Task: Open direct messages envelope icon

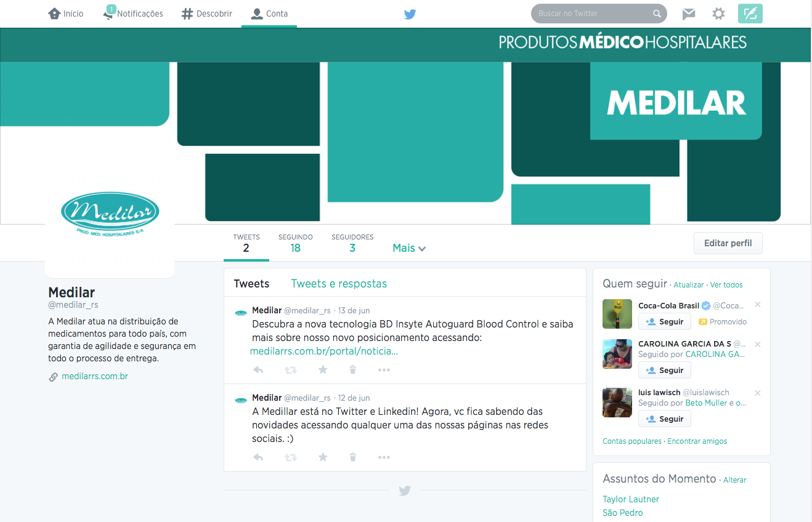Action: (689, 14)
